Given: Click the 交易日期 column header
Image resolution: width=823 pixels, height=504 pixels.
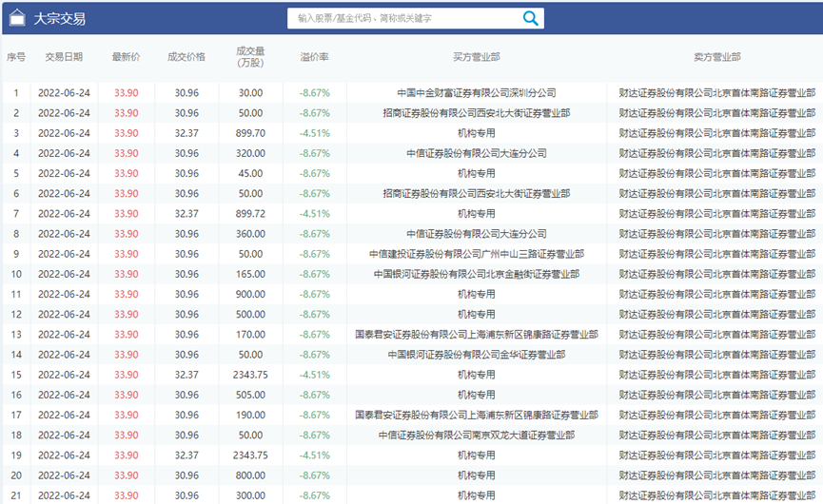Looking at the screenshot, I should [64, 57].
